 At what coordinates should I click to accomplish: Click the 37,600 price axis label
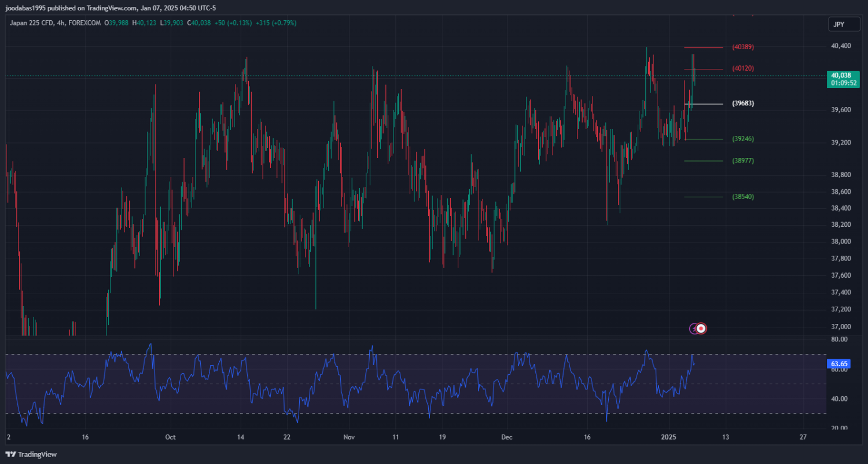point(841,275)
